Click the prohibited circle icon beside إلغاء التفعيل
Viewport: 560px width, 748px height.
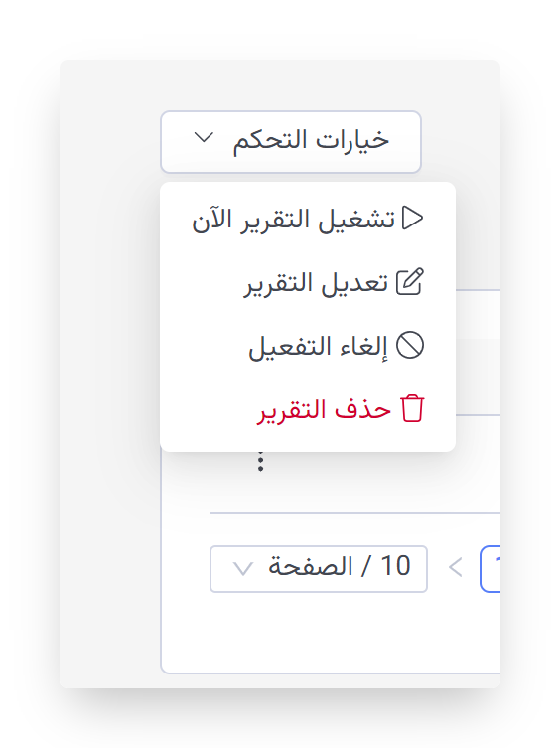[410, 345]
